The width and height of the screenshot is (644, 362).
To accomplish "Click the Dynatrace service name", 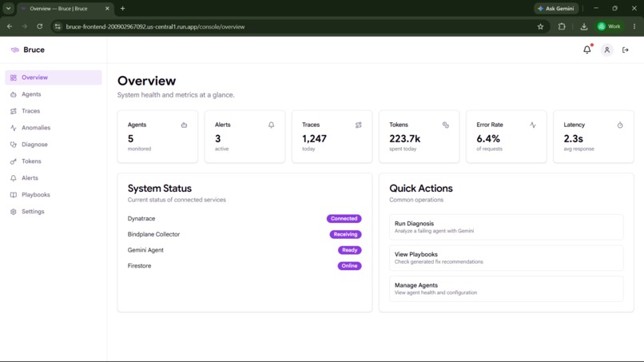I will [141, 219].
